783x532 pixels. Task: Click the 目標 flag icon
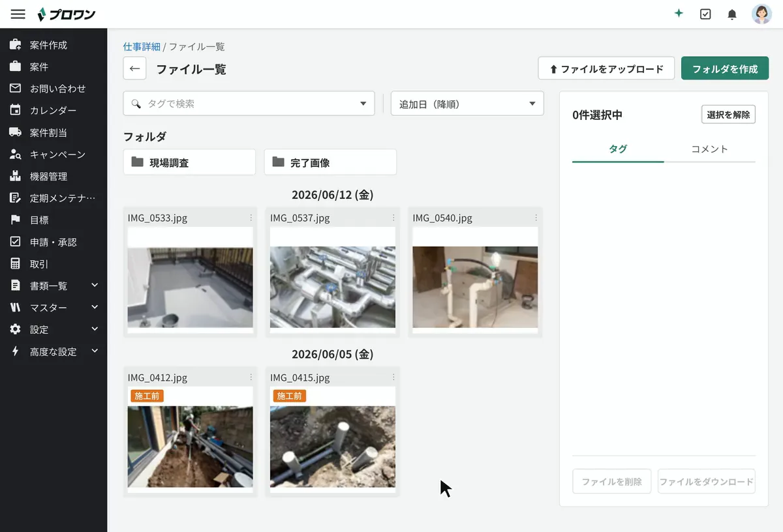[x=15, y=220]
